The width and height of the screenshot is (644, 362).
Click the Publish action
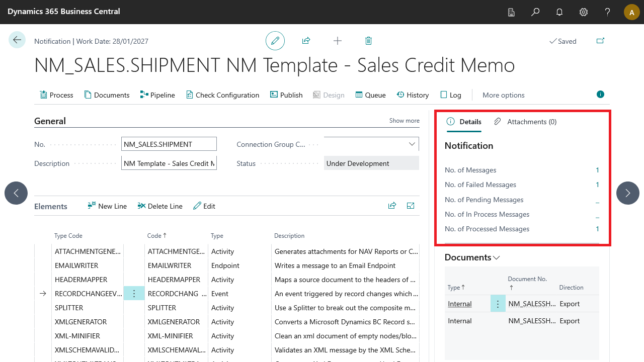[286, 95]
